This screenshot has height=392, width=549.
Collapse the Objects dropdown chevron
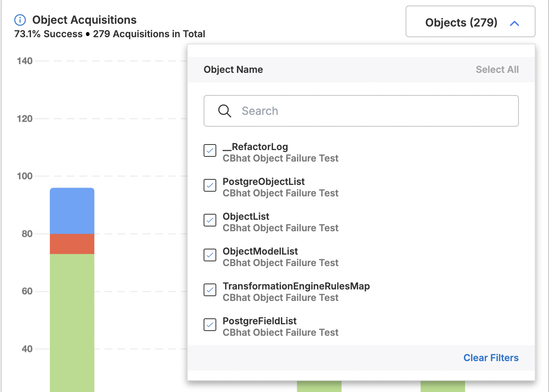tap(514, 23)
